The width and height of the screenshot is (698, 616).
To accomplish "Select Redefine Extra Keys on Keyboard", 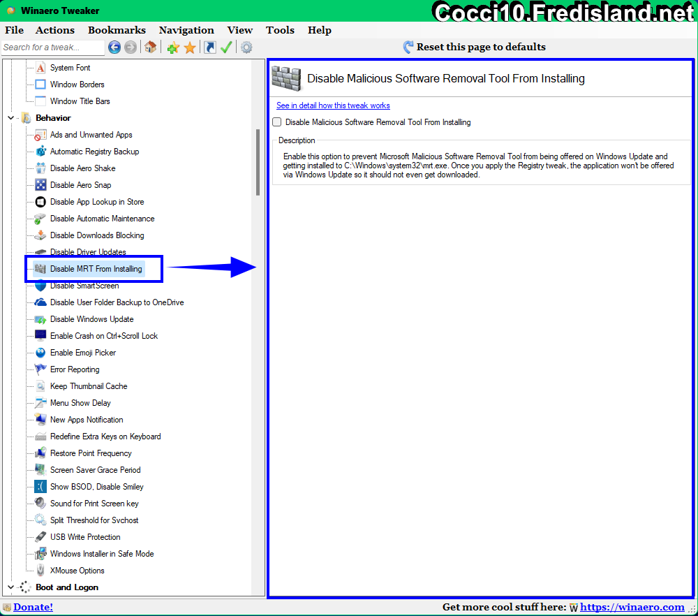I will (x=105, y=437).
